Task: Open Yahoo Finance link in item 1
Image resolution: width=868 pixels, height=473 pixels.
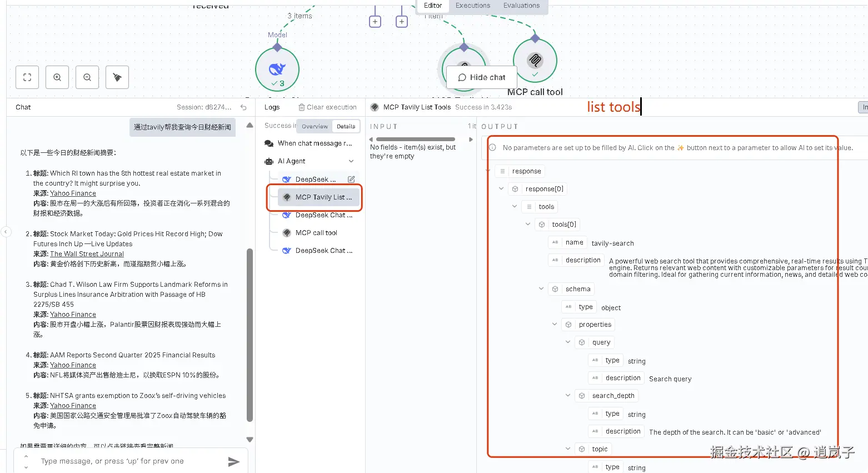Action: coord(73,193)
